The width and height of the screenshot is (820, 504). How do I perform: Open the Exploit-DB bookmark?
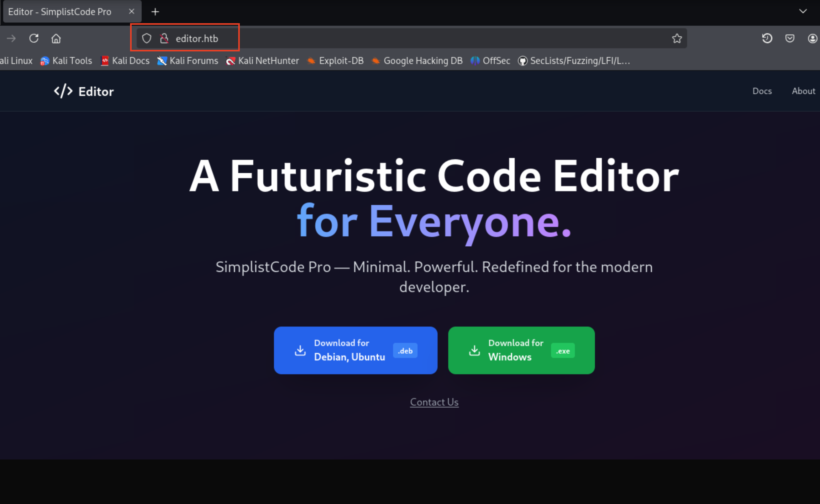(x=335, y=61)
